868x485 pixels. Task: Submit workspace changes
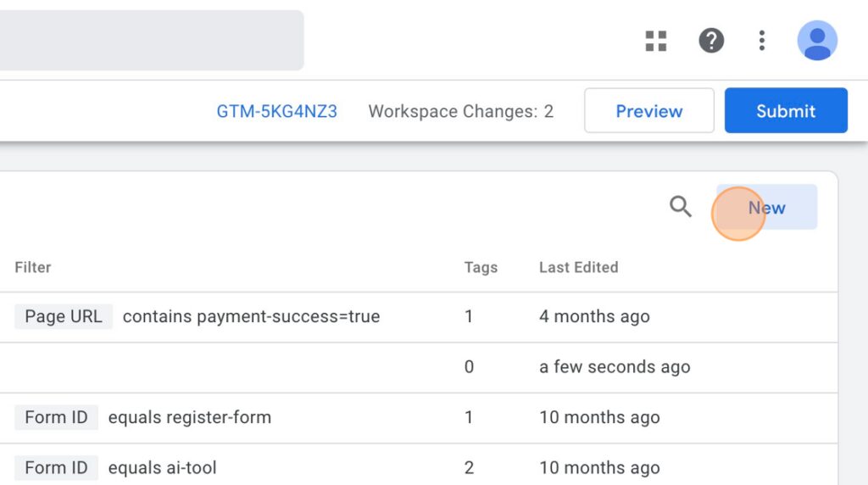[x=786, y=111]
